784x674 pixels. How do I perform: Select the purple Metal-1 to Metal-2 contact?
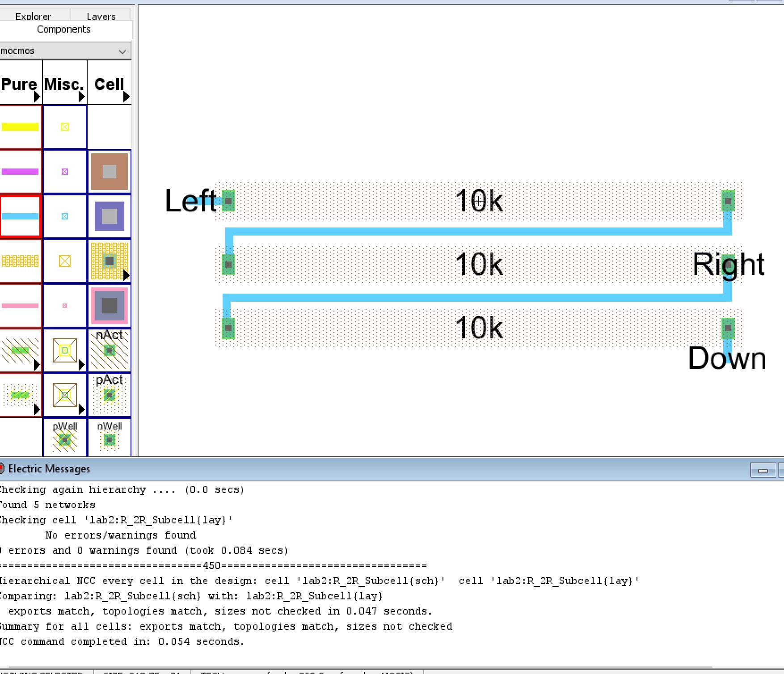110,216
